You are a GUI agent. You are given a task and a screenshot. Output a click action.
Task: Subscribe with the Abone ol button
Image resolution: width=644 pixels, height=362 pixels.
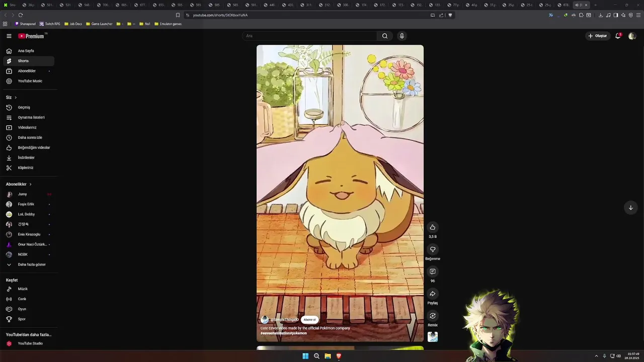[x=309, y=320]
